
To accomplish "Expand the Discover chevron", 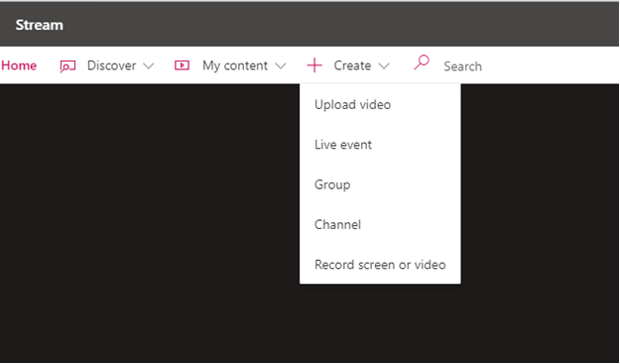I will [x=148, y=66].
